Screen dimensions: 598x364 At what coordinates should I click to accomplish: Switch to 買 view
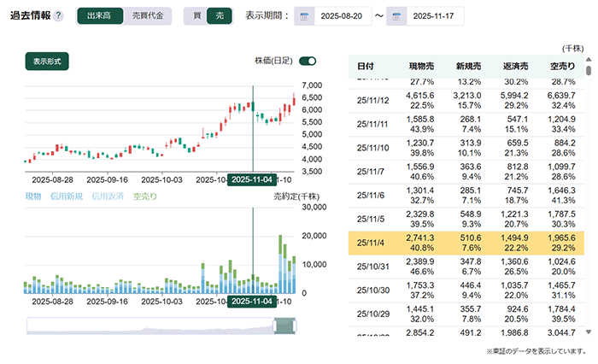click(x=196, y=15)
